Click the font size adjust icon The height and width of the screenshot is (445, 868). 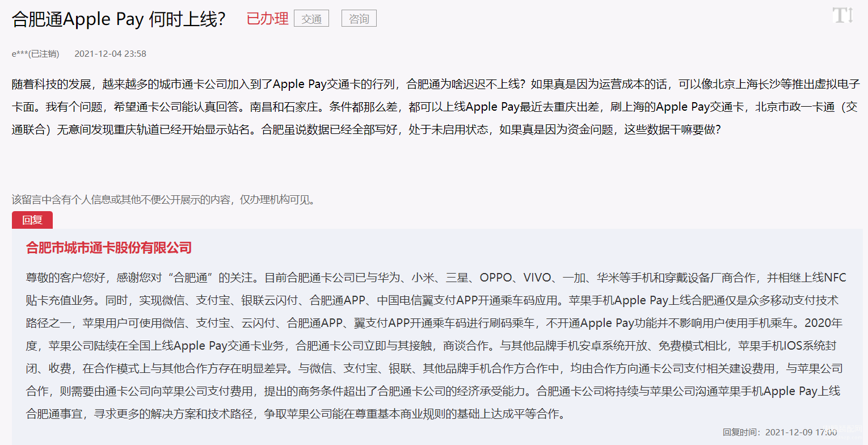[x=843, y=15]
